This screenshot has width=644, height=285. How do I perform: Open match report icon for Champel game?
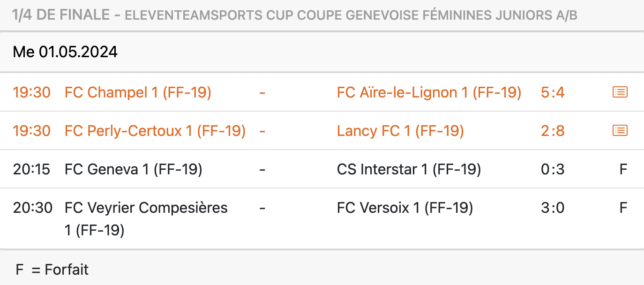pos(620,92)
